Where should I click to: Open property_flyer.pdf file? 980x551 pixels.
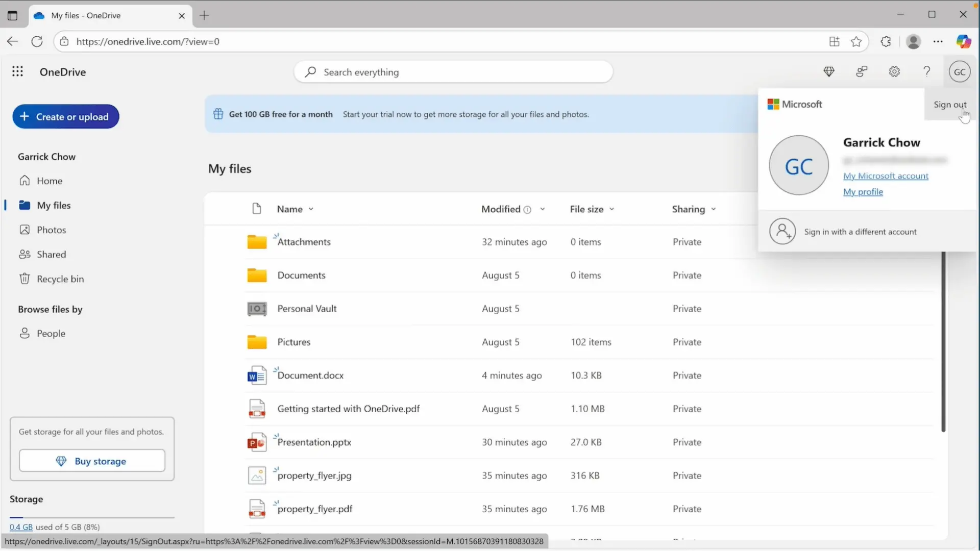click(314, 509)
